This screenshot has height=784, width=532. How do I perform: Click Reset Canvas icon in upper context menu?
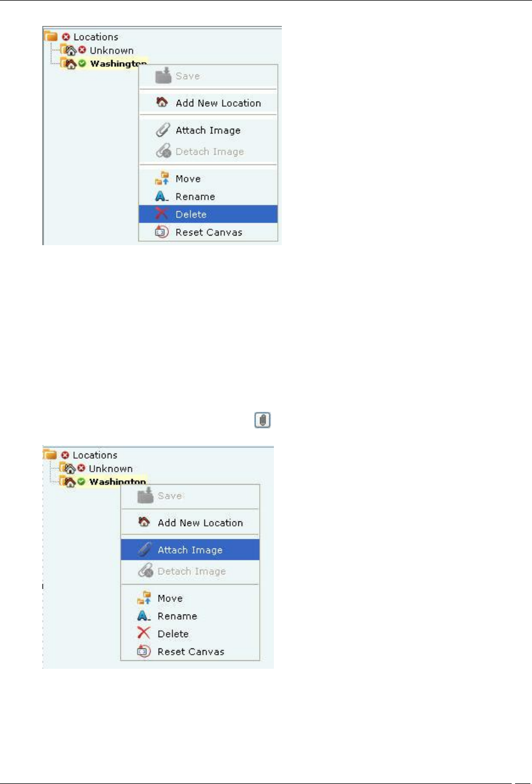162,232
